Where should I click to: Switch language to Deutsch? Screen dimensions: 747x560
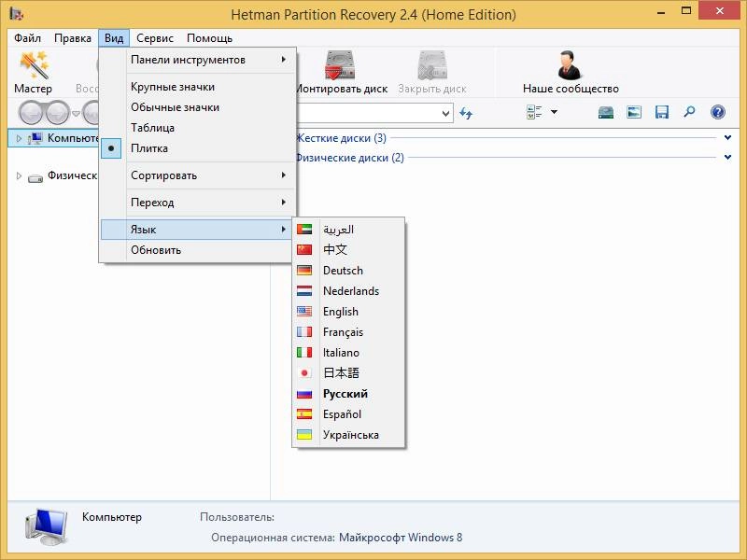[x=348, y=271]
